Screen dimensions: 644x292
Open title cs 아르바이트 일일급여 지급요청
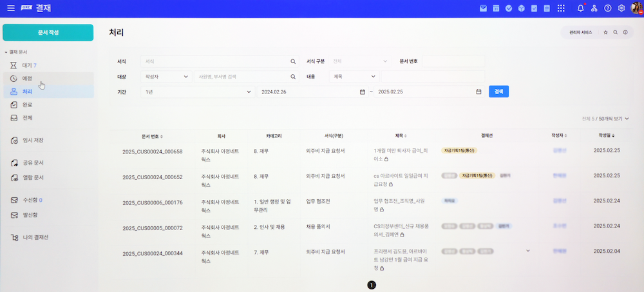pos(401,180)
